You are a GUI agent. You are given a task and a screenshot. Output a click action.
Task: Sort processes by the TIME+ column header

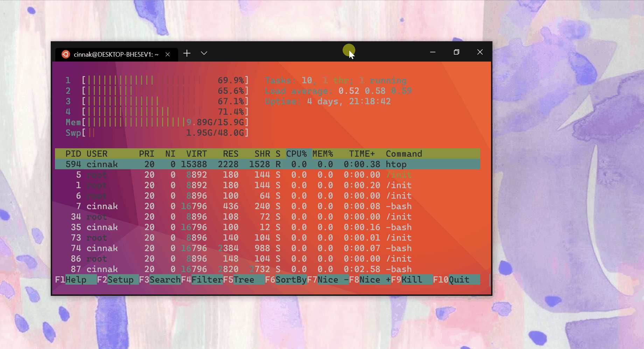pyautogui.click(x=362, y=154)
